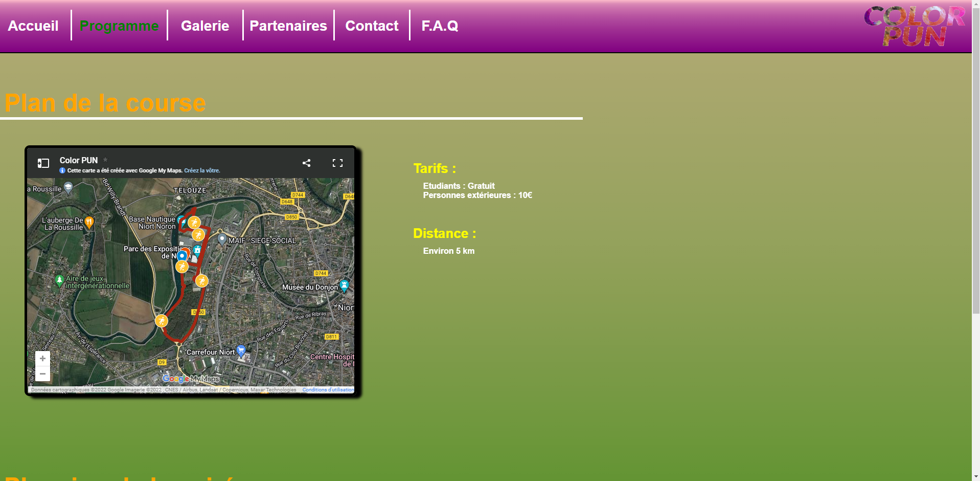
Task: Click the Carrefour Niort shopping cart marker
Action: coord(241,351)
